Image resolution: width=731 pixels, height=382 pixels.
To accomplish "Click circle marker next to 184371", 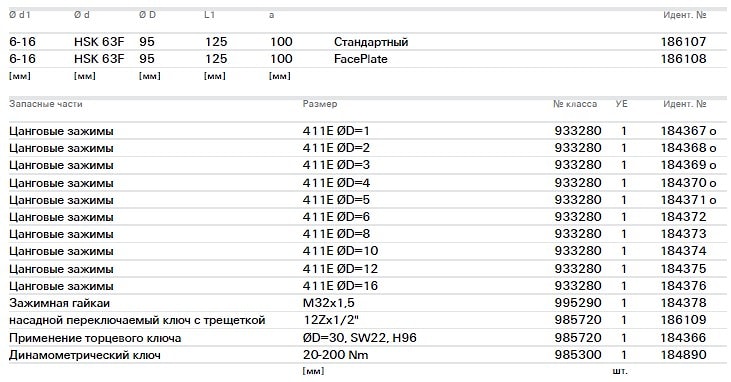I will coord(712,201).
